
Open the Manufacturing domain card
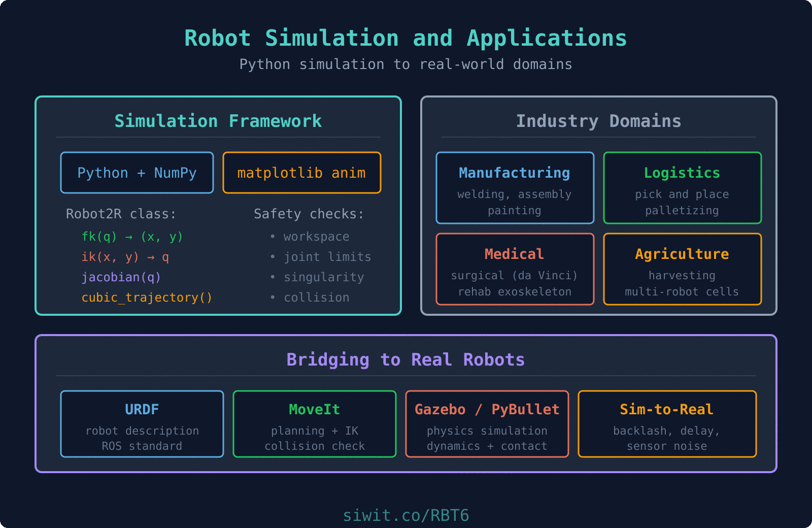[x=514, y=188]
